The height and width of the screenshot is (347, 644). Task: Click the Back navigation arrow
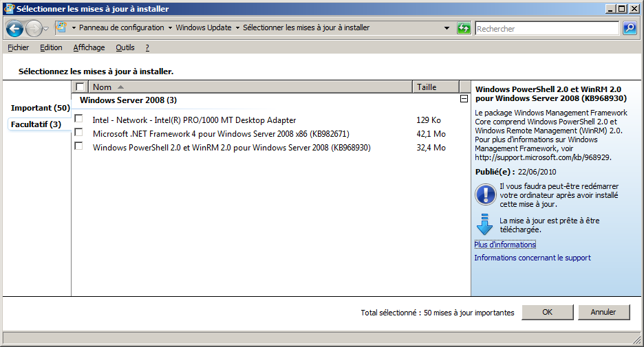point(15,29)
